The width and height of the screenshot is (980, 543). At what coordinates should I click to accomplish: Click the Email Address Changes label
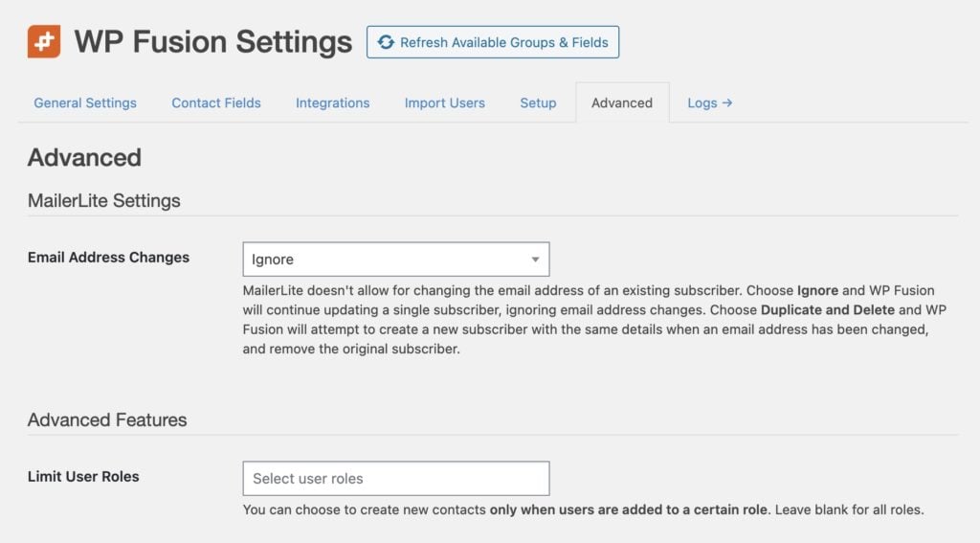[108, 257]
